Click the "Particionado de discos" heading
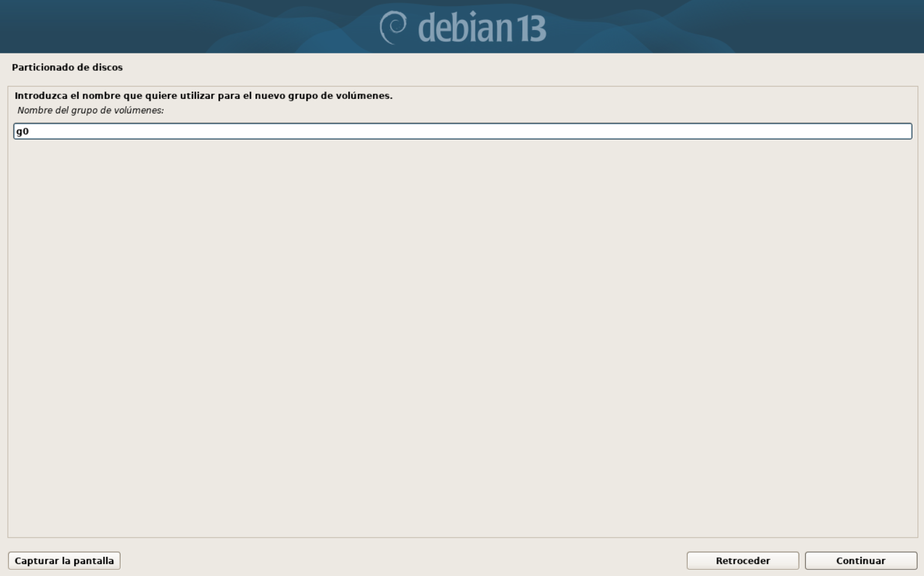924x576 pixels. 67,67
